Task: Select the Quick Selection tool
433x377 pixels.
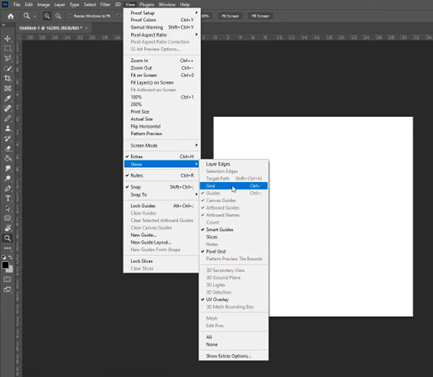Action: click(7, 69)
